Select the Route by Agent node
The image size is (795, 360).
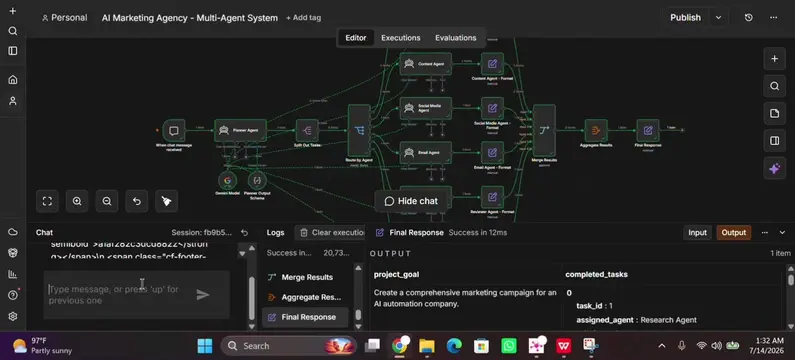pos(359,130)
